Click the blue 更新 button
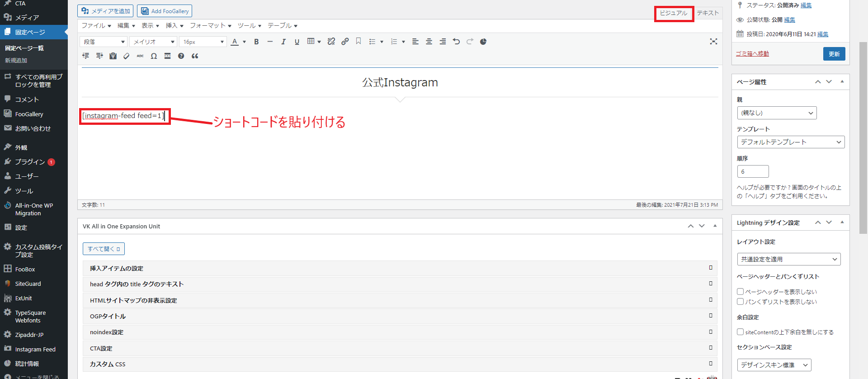The width and height of the screenshot is (868, 379). pos(834,54)
